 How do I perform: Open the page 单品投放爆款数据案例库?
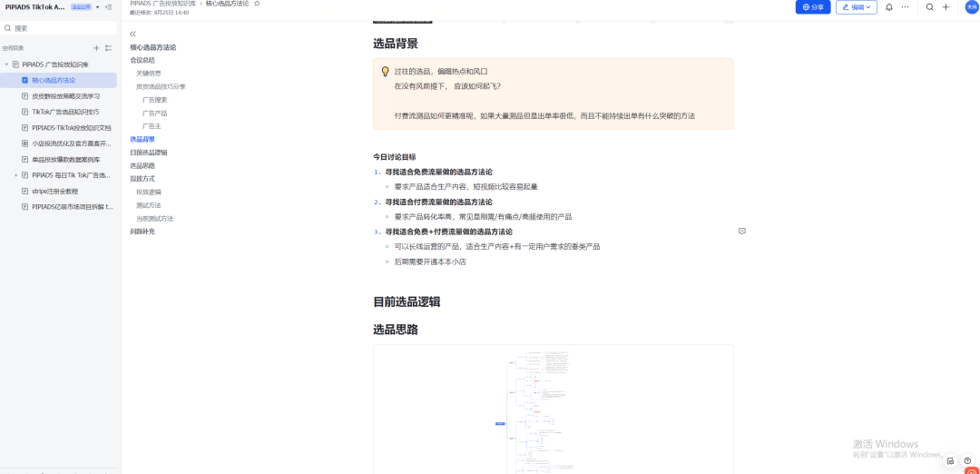click(65, 160)
